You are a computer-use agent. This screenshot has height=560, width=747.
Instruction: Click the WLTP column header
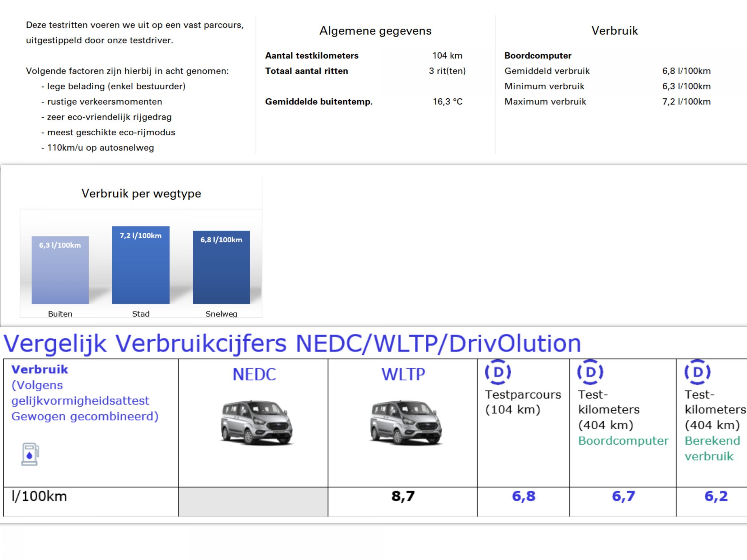pos(403,374)
